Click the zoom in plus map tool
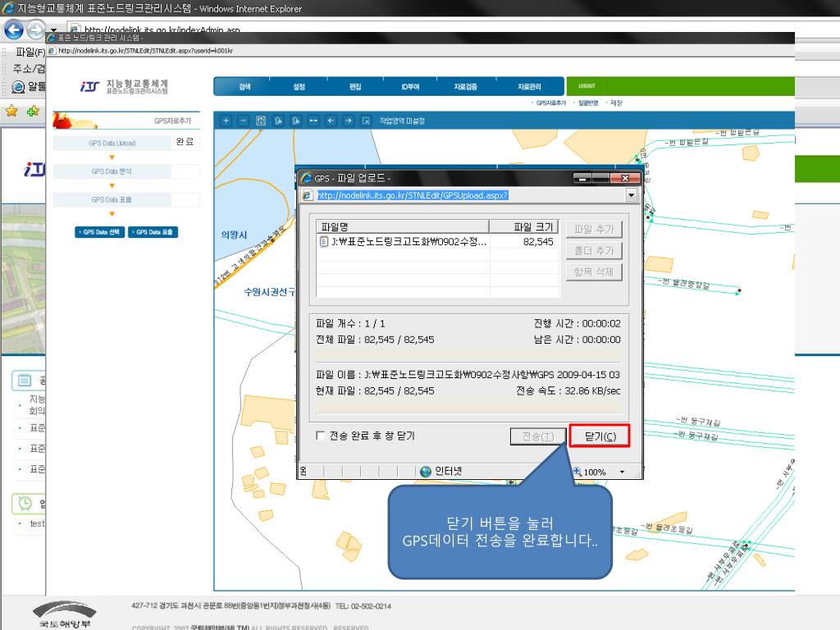 (226, 121)
